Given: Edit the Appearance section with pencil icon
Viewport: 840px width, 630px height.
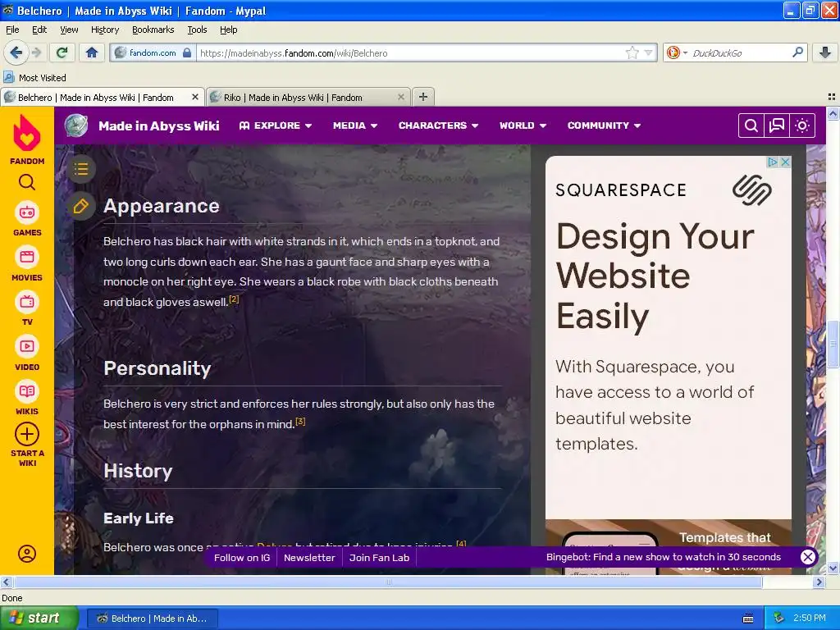Looking at the screenshot, I should click(x=81, y=206).
